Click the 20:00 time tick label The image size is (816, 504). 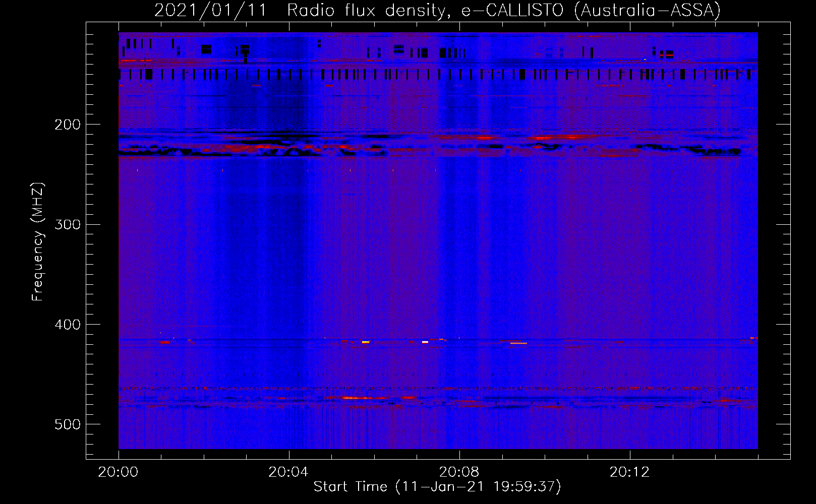pyautogui.click(x=118, y=472)
